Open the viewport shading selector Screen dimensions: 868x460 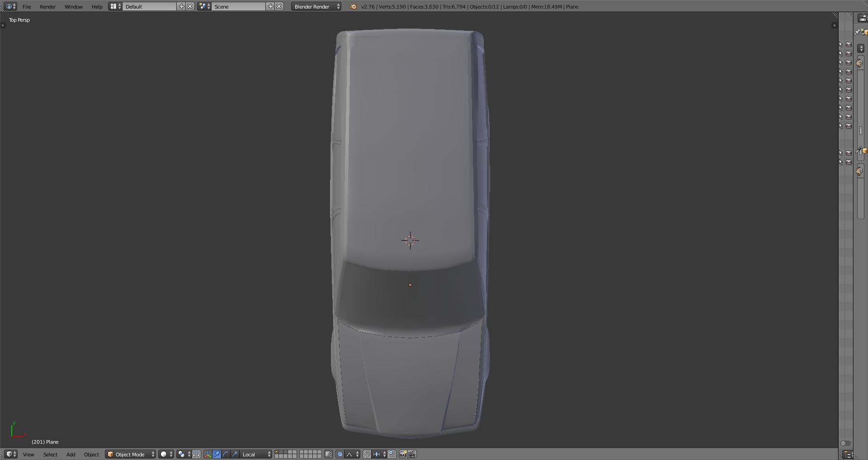tap(166, 454)
